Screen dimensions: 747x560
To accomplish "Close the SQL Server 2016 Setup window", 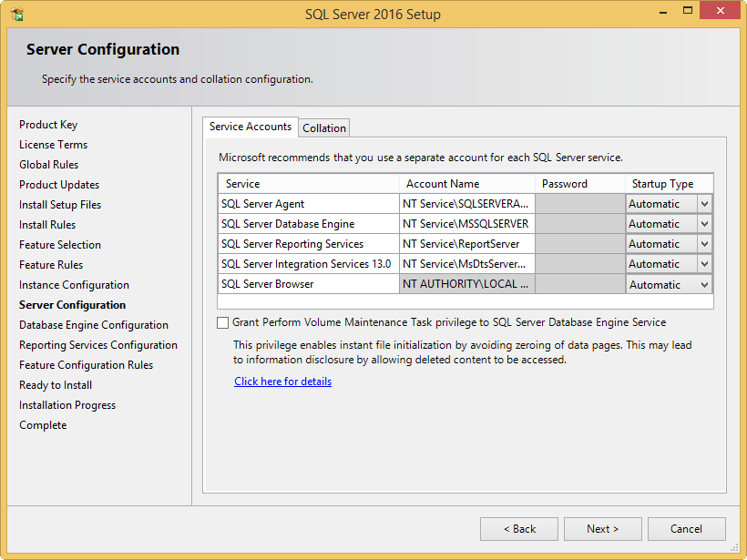I will pos(720,11).
